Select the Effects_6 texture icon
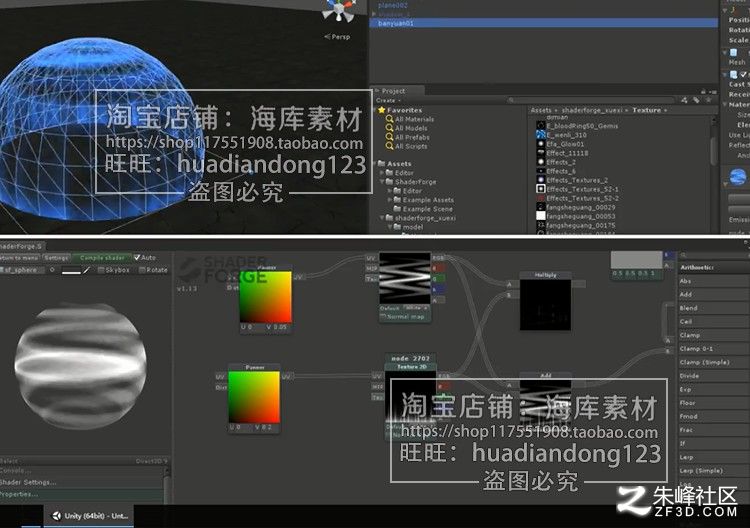 click(540, 171)
